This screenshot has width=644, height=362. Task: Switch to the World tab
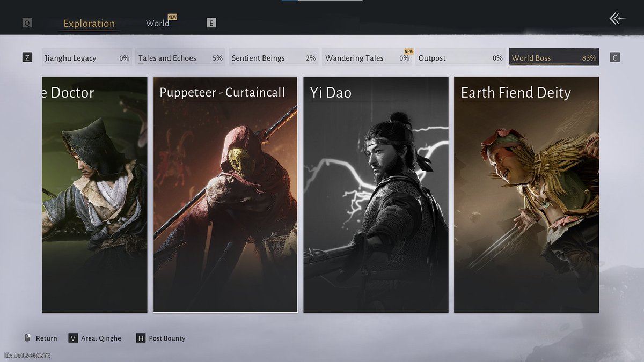point(158,24)
